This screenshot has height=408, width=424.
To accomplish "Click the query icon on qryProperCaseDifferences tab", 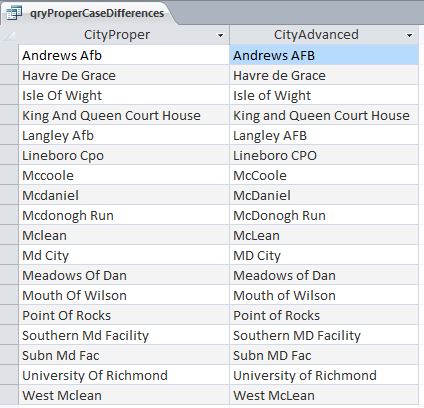I will tap(14, 13).
